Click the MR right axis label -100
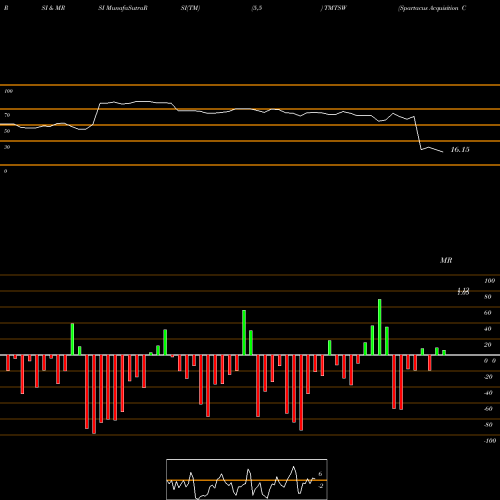This screenshot has width=500, height=500. [490, 441]
